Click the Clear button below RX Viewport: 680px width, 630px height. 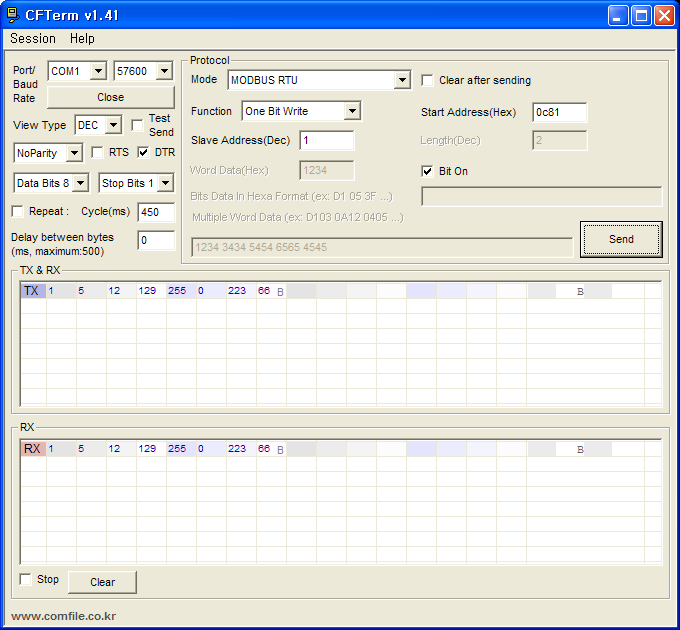102,582
